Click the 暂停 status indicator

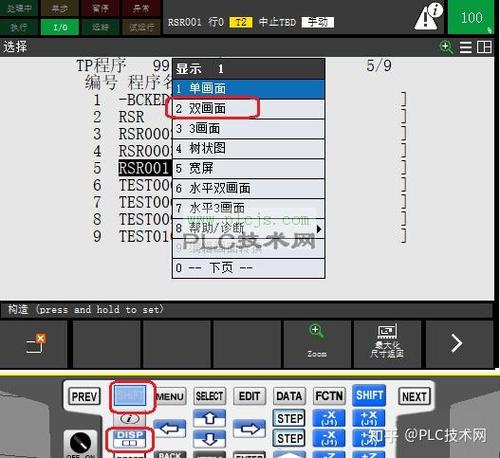tap(100, 8)
